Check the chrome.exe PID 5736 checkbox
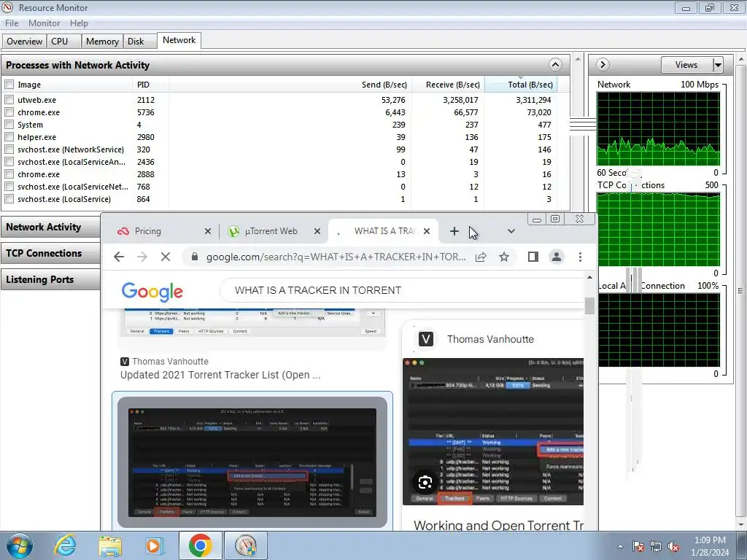The height and width of the screenshot is (560, 747). click(9, 112)
